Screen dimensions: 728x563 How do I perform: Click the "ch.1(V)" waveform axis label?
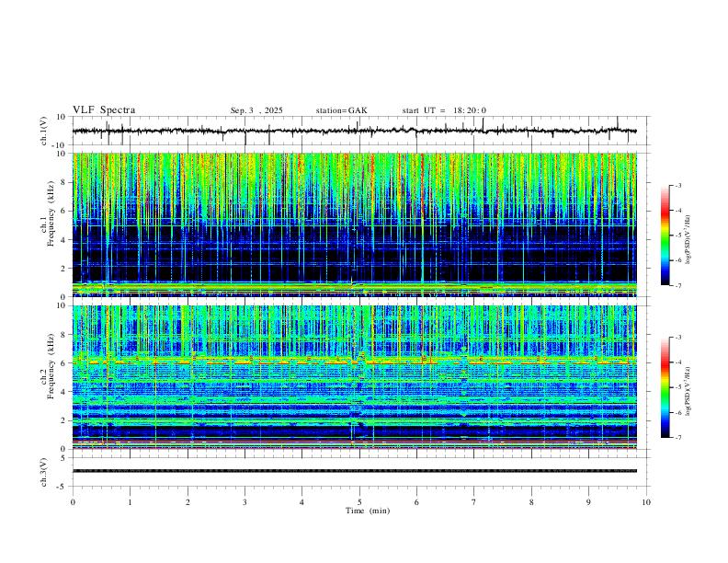[44, 131]
